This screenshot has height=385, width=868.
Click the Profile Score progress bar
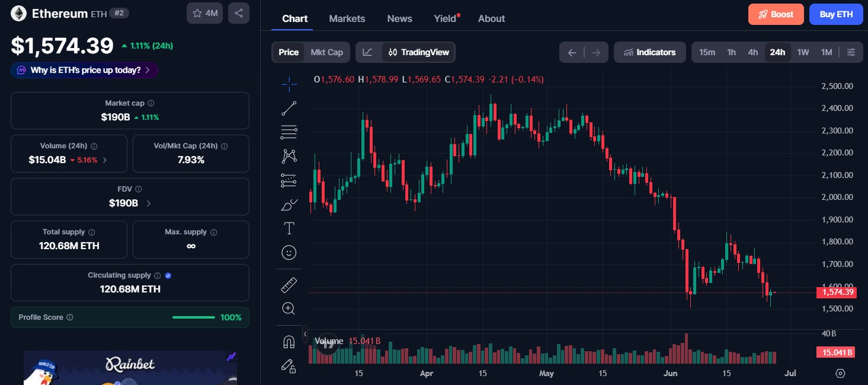coord(194,317)
